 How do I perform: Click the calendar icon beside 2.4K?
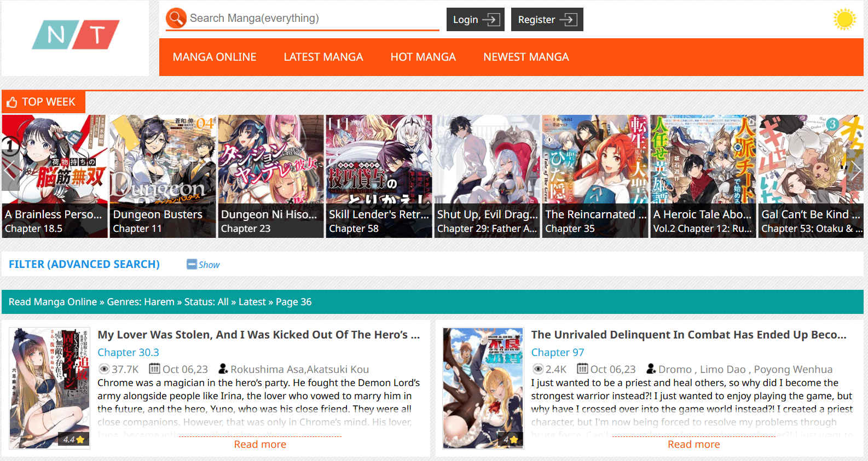[583, 369]
